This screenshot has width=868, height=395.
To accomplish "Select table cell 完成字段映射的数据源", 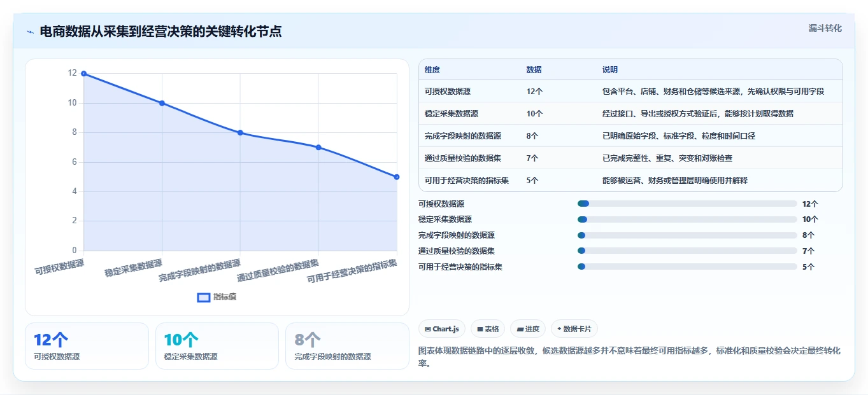I will [463, 136].
